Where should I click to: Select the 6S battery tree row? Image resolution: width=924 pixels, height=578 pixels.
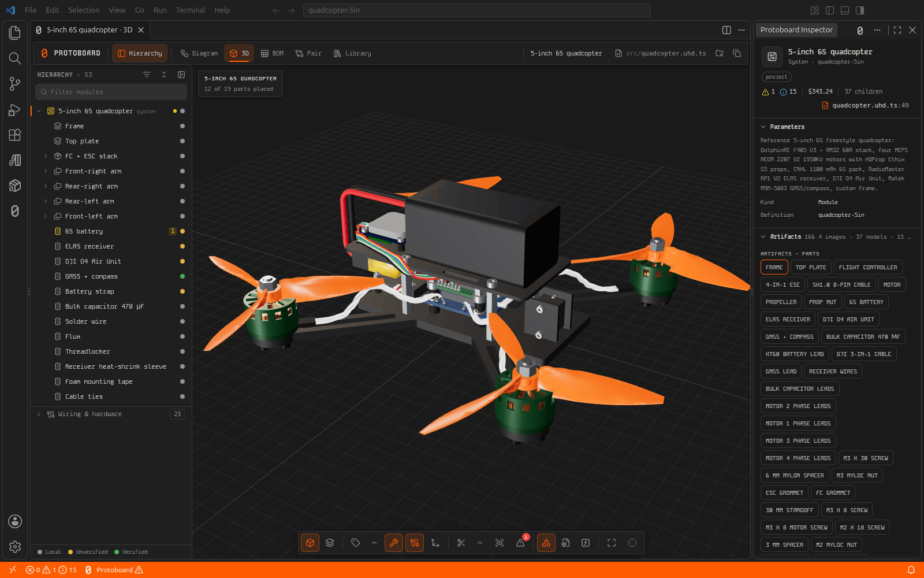(111, 231)
